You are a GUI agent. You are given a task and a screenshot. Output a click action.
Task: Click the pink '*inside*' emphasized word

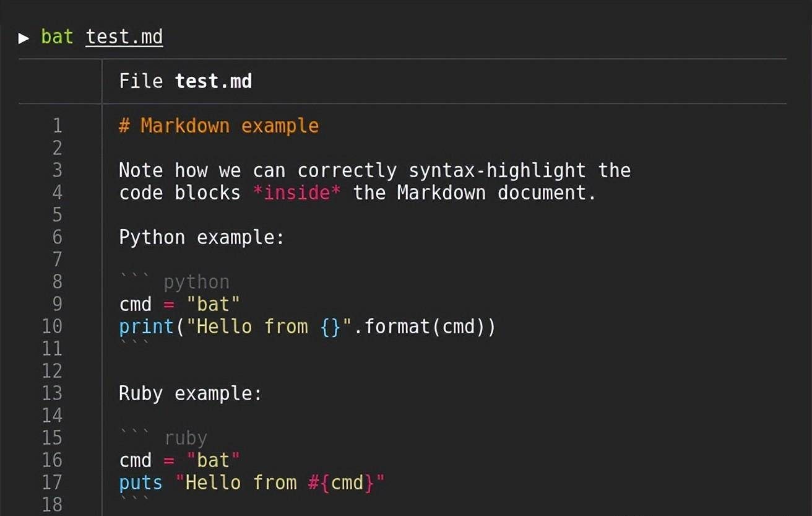[296, 193]
